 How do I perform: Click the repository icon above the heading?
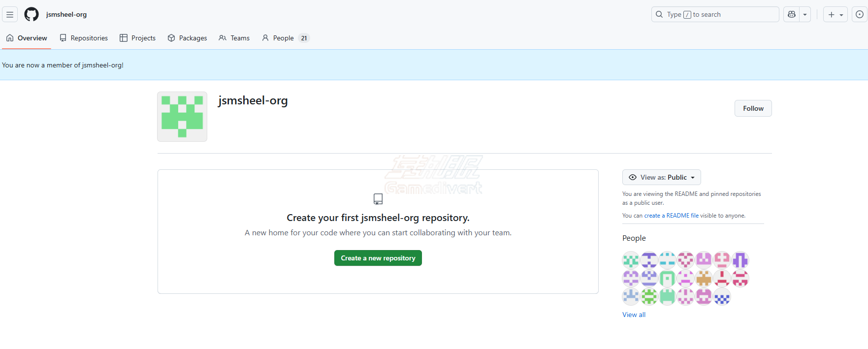pyautogui.click(x=378, y=199)
